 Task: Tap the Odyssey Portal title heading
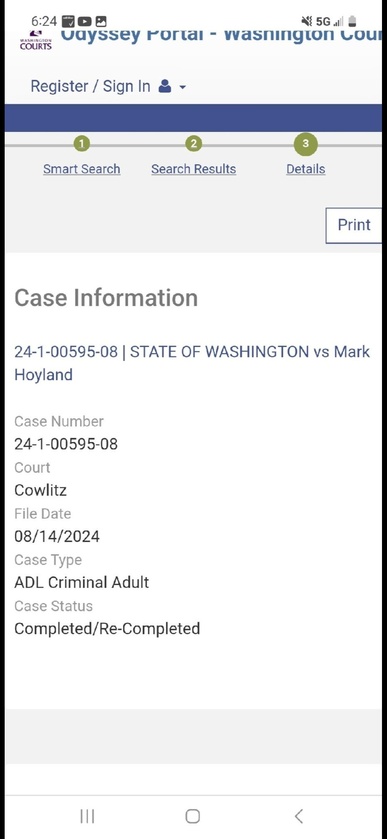(221, 35)
